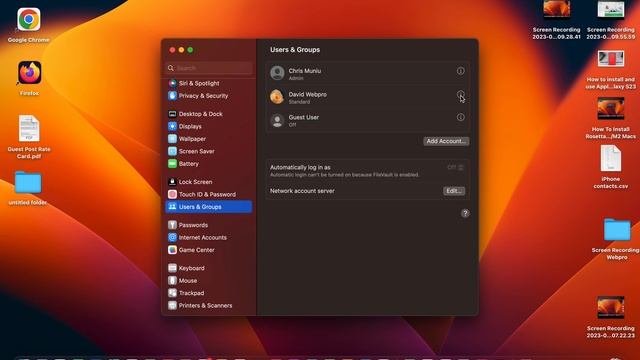
Task: Minimize the System Settings window
Action: (181, 50)
